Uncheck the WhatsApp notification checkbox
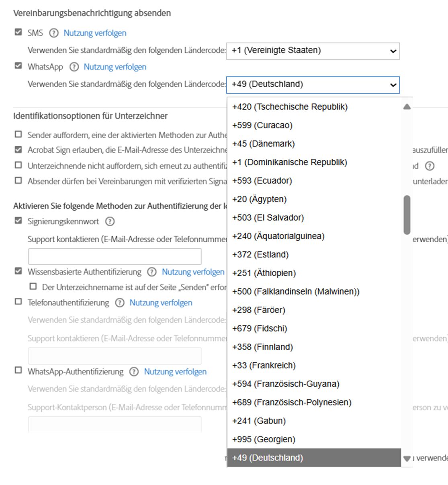Screen dimensions: 448x485 (18, 66)
